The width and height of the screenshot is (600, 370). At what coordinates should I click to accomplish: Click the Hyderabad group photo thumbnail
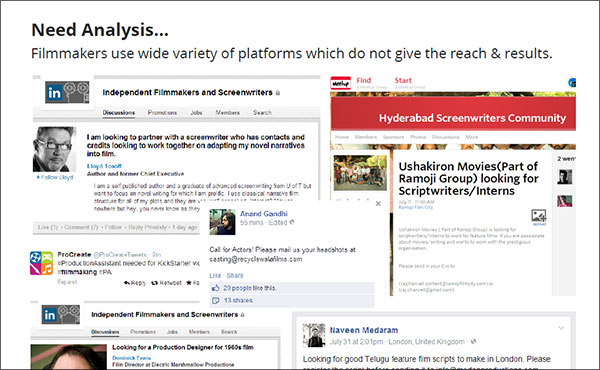pyautogui.click(x=360, y=173)
